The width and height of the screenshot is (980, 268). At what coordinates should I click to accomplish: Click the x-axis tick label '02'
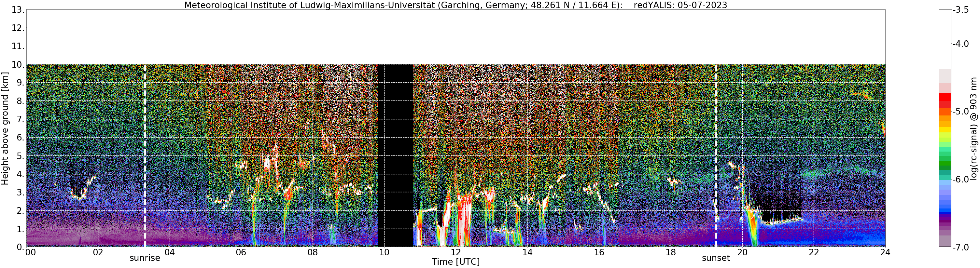click(98, 252)
